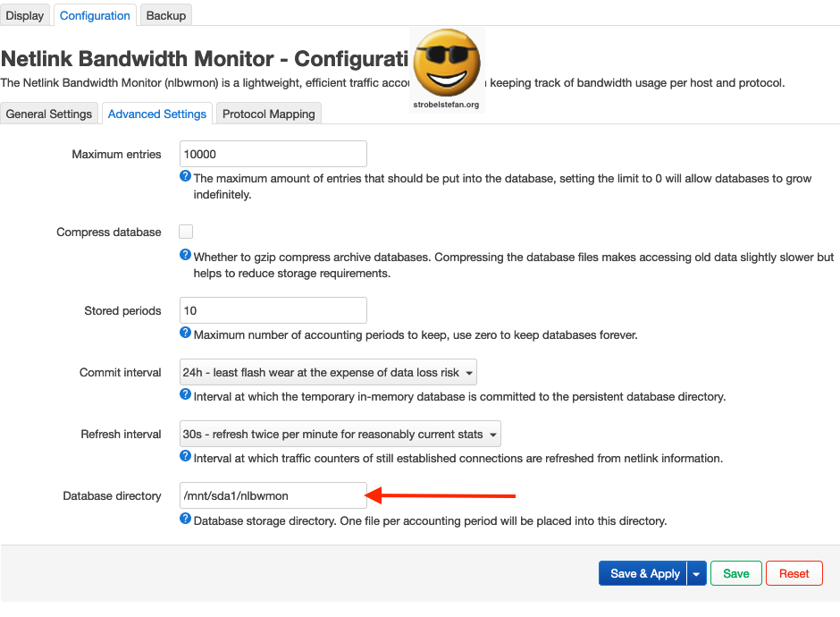Click the help icon under Maximum entries

[186, 177]
